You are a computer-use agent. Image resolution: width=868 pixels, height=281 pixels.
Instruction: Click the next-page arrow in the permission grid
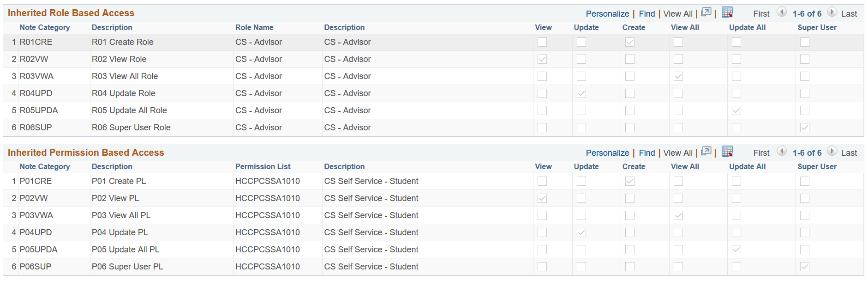point(833,152)
